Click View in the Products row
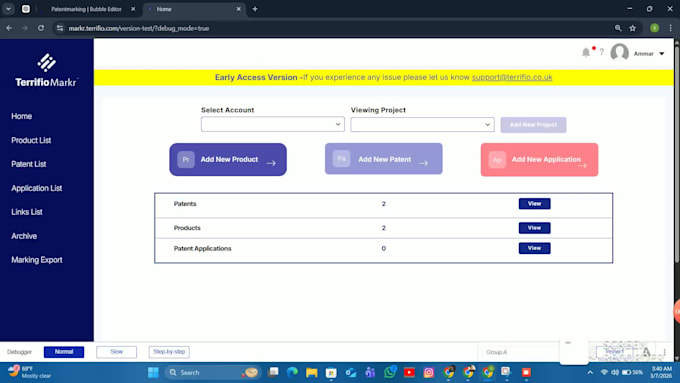680x383 pixels. coord(535,228)
